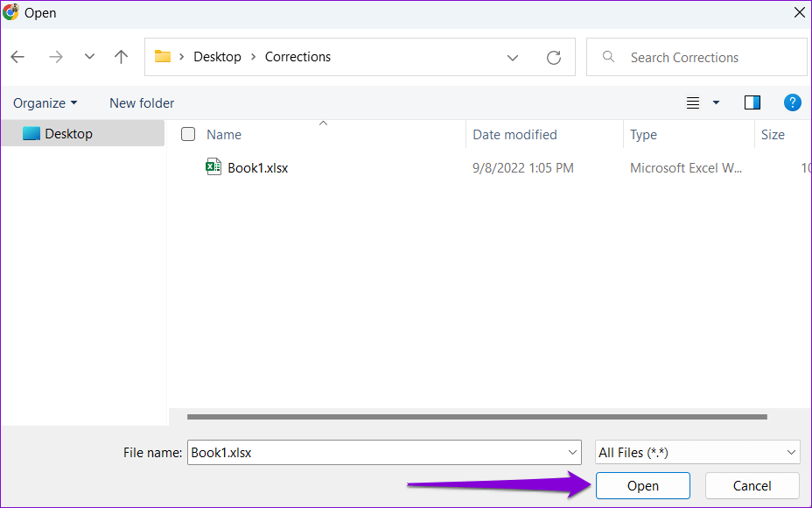812x508 pixels.
Task: Click the change view layout icon
Action: [x=693, y=102]
